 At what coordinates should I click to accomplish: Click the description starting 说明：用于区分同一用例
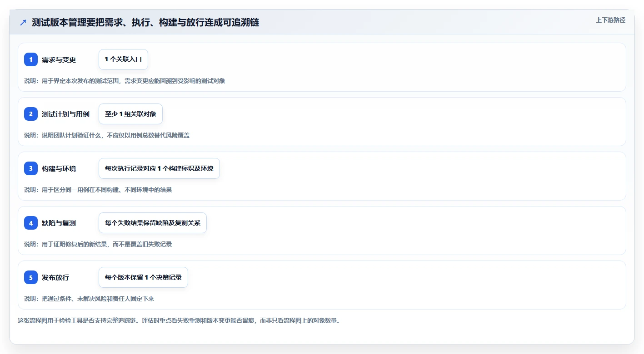[98, 190]
